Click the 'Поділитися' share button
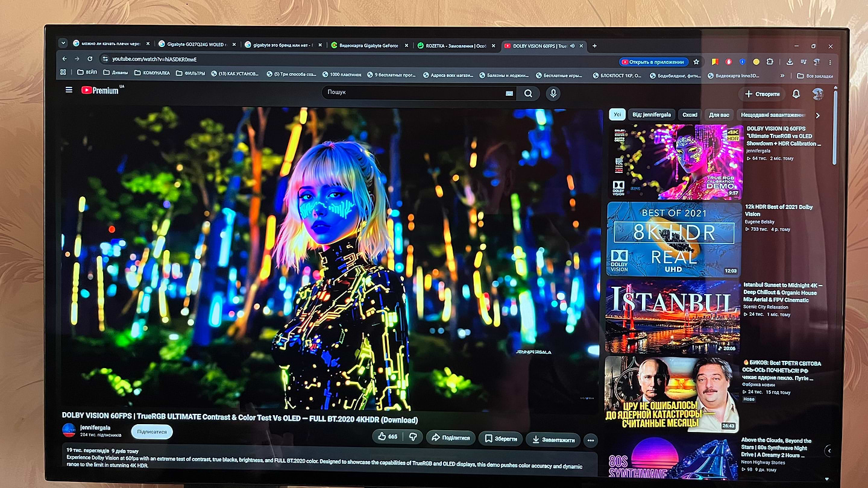Screen dimensions: 868x488 [x=451, y=438]
